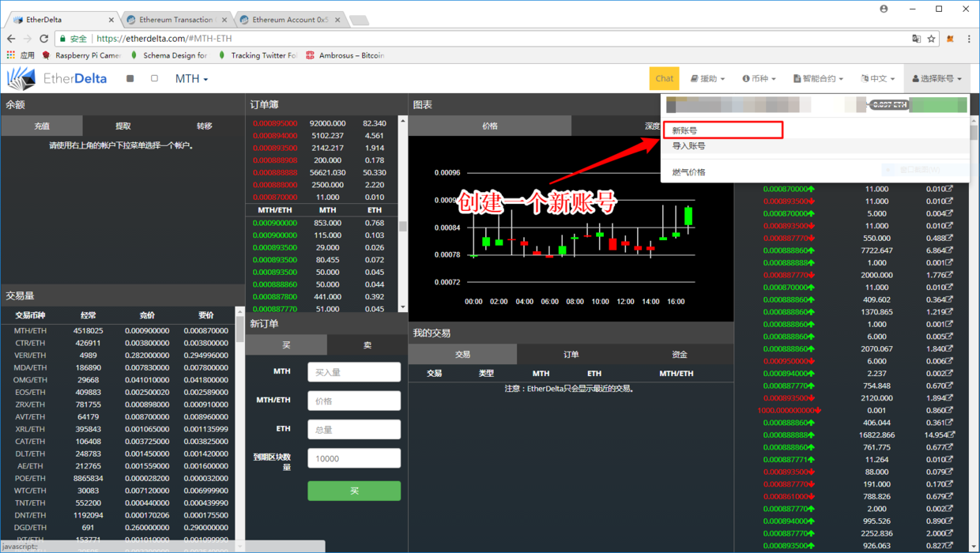Select the ZRX/ETH pair row
This screenshot has width=980, height=553.
point(119,404)
